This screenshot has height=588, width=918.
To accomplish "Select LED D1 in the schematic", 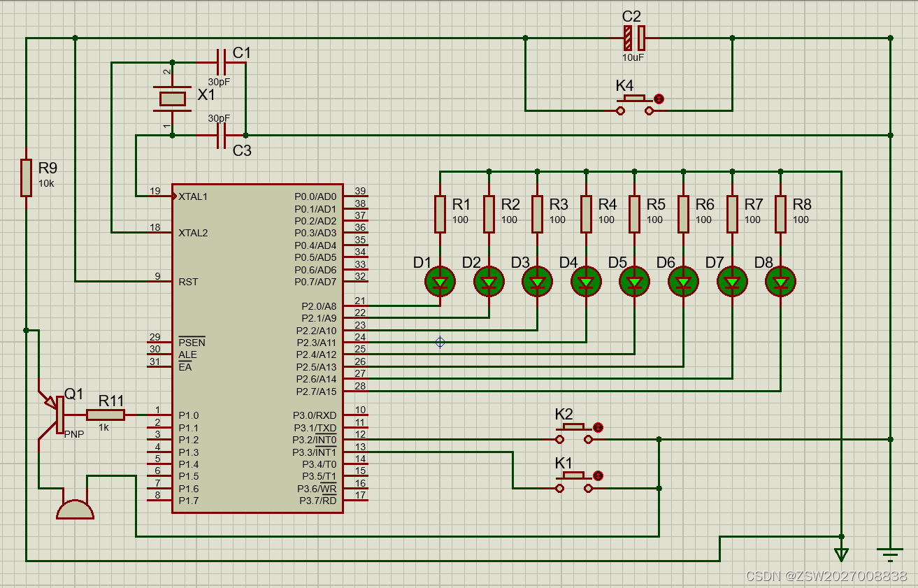I will click(440, 282).
